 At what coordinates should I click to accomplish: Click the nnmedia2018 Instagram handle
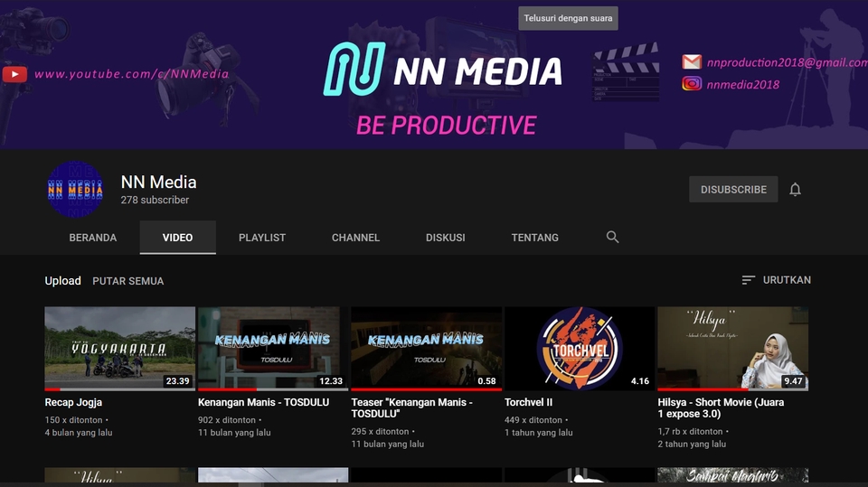click(x=743, y=85)
